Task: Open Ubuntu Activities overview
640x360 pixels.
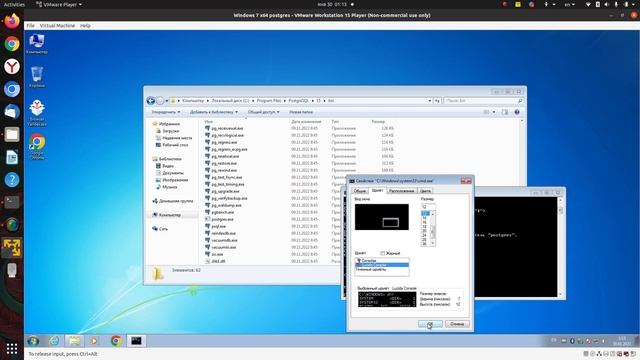Action: coord(14,4)
